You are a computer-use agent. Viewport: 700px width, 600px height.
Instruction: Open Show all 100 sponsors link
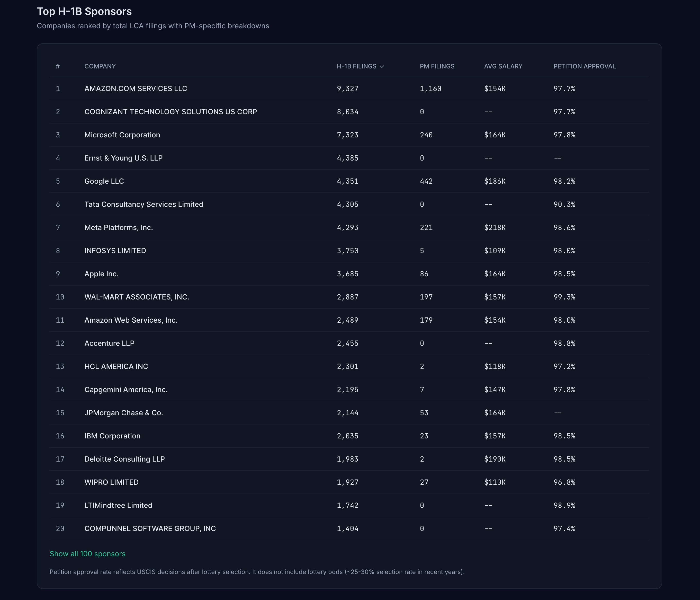tap(87, 554)
